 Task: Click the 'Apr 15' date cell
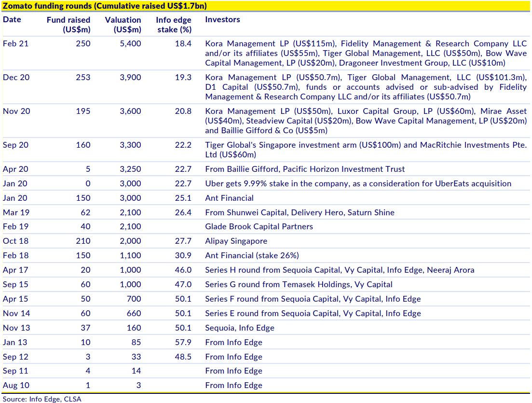[15, 299]
